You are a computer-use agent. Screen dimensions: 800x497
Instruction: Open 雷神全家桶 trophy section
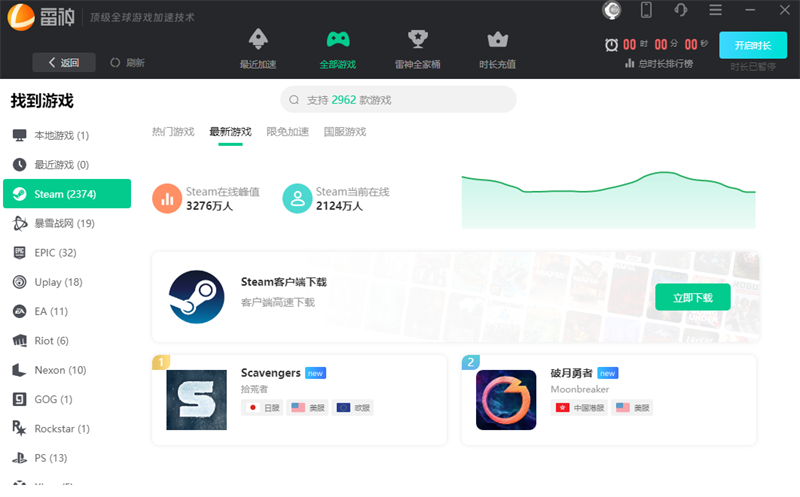[x=417, y=48]
